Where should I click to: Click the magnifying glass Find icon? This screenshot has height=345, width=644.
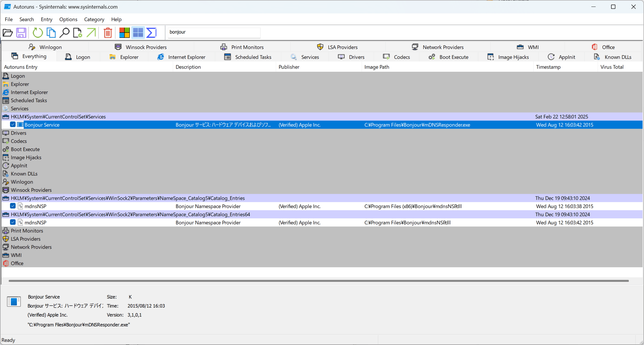pyautogui.click(x=64, y=33)
